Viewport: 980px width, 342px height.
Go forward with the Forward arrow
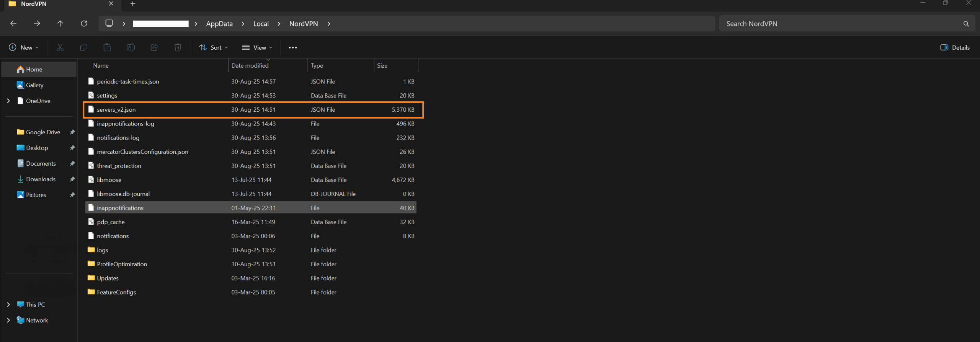[x=37, y=24]
